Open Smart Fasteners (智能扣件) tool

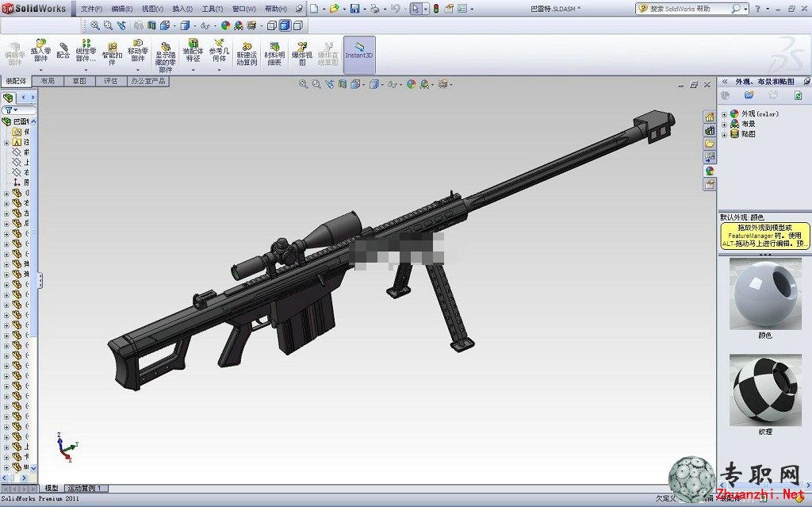click(x=112, y=53)
